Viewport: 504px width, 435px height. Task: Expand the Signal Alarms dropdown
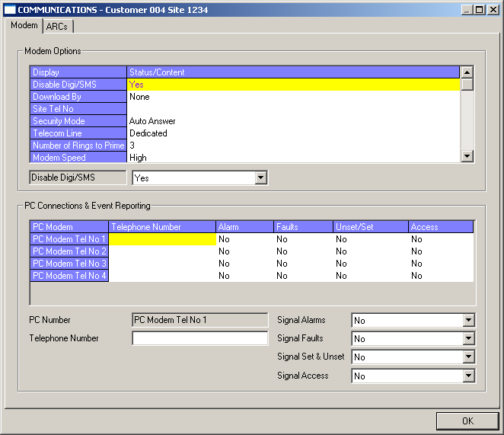click(468, 321)
